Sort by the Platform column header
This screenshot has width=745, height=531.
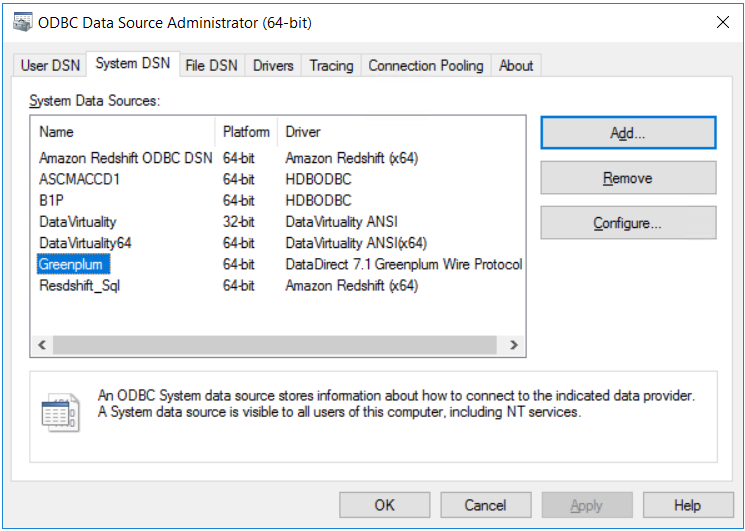coord(246,132)
